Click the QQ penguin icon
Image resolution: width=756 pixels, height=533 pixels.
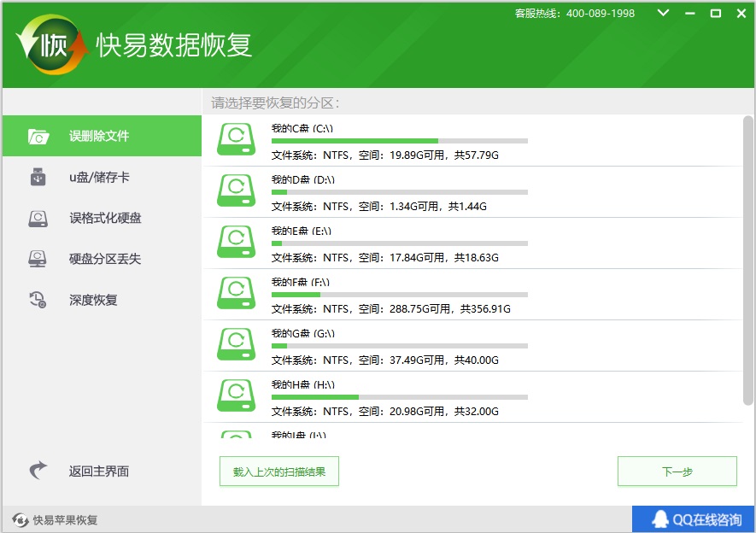pyautogui.click(x=659, y=519)
